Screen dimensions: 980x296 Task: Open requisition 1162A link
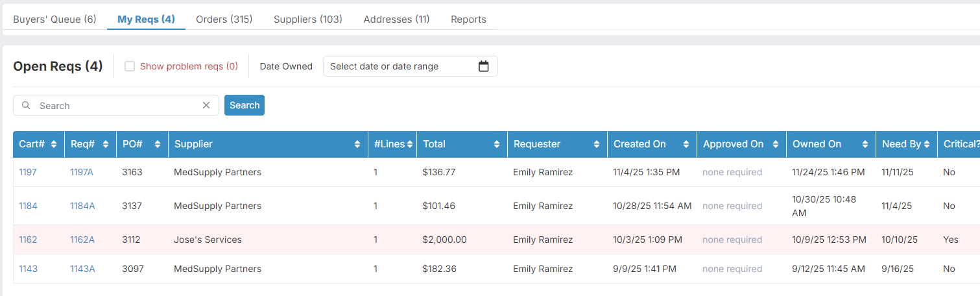(82, 240)
